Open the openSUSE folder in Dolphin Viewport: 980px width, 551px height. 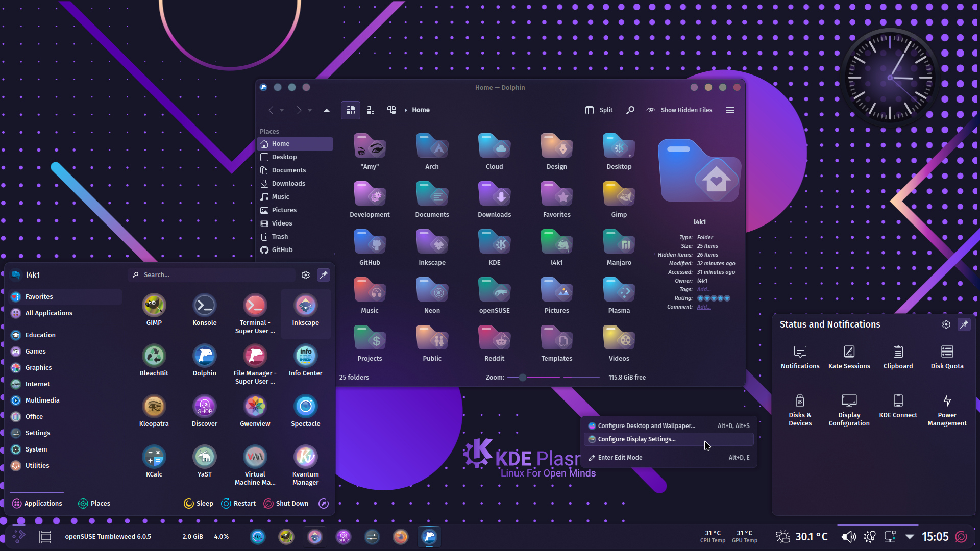pos(495,296)
